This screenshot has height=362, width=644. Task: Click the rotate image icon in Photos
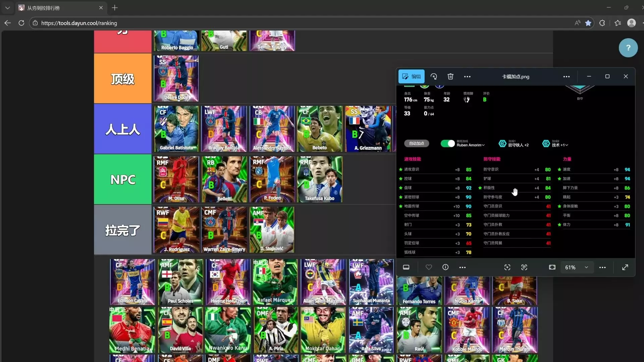coord(434,76)
